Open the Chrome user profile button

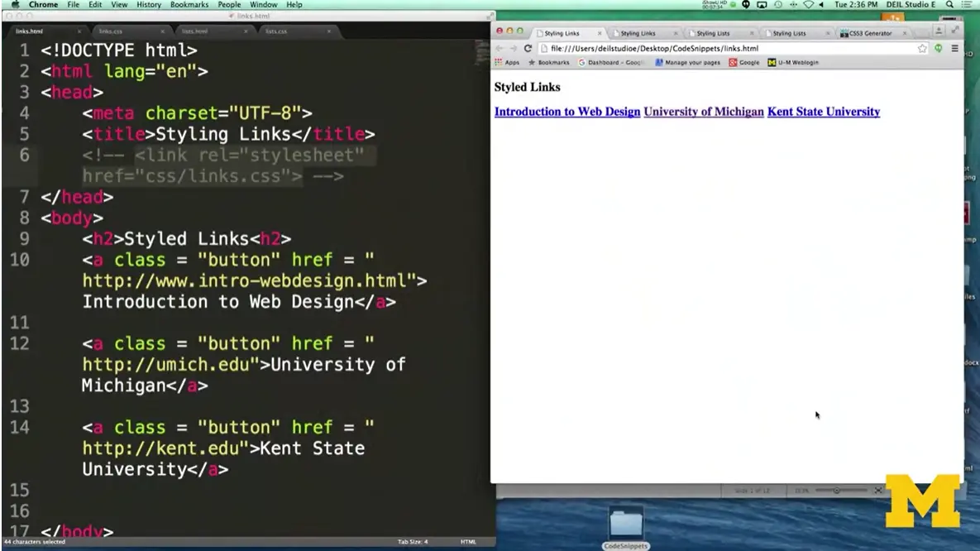pos(939,31)
